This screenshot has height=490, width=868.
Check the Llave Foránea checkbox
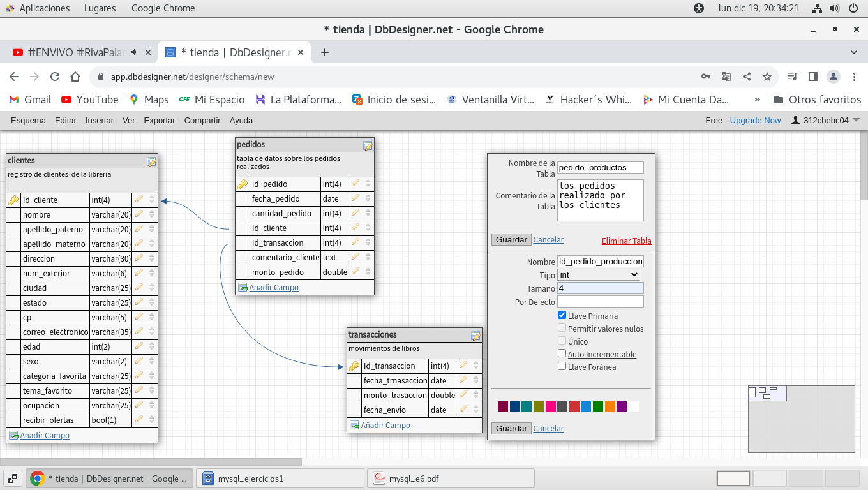click(x=562, y=366)
